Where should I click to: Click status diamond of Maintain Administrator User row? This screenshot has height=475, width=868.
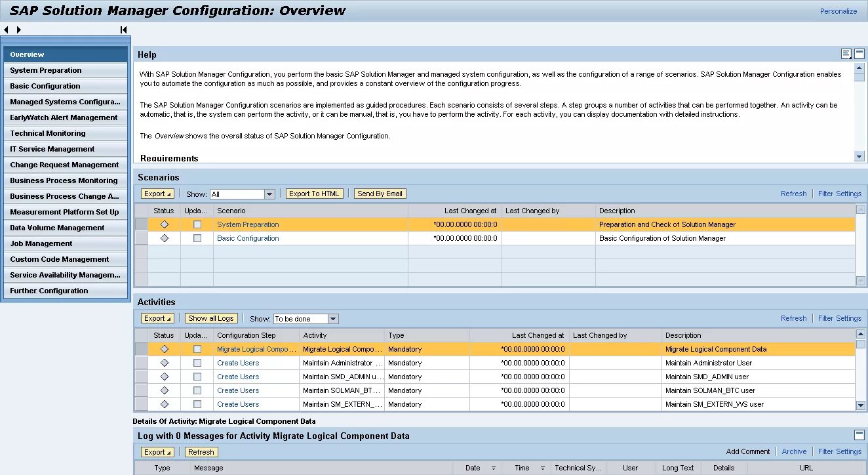165,363
